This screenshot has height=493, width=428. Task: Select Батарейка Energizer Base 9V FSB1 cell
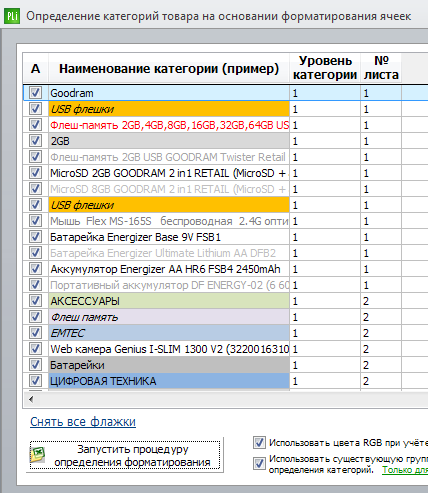[x=169, y=237]
